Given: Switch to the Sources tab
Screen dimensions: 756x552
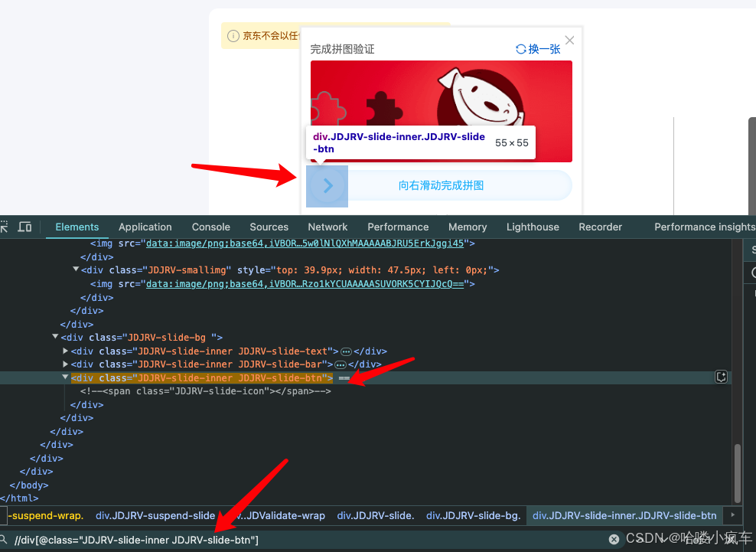Looking at the screenshot, I should 269,227.
